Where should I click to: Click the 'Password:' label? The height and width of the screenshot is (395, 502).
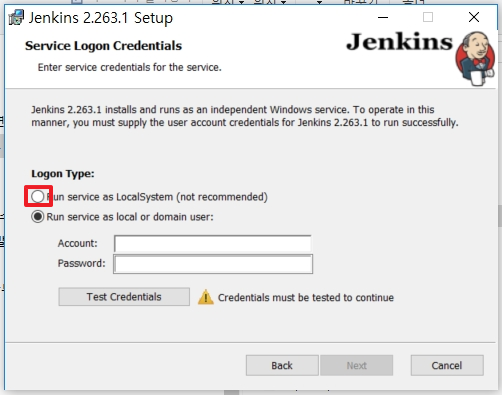82,263
